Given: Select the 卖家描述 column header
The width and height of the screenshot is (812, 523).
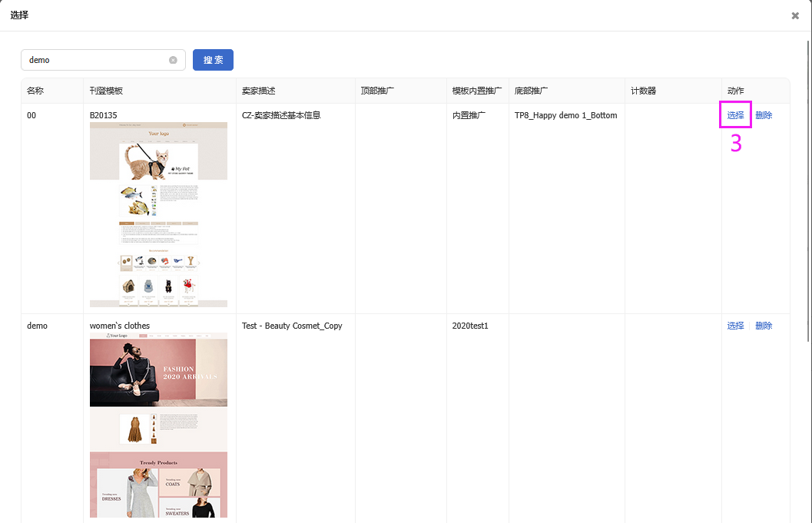Looking at the screenshot, I should 258,91.
